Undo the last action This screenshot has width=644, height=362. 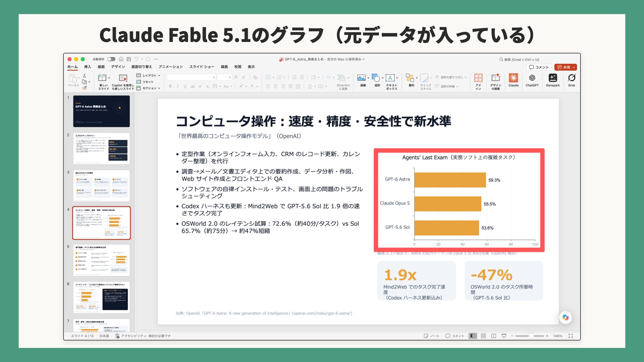tap(137, 59)
